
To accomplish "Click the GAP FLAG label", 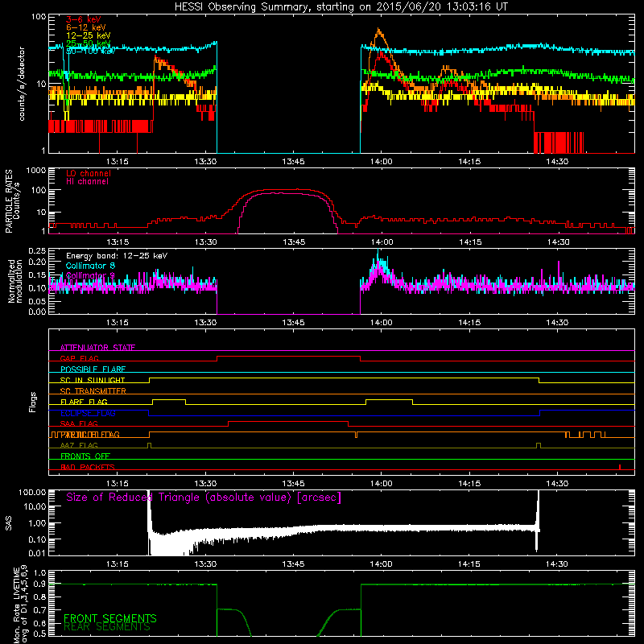I will [79, 358].
